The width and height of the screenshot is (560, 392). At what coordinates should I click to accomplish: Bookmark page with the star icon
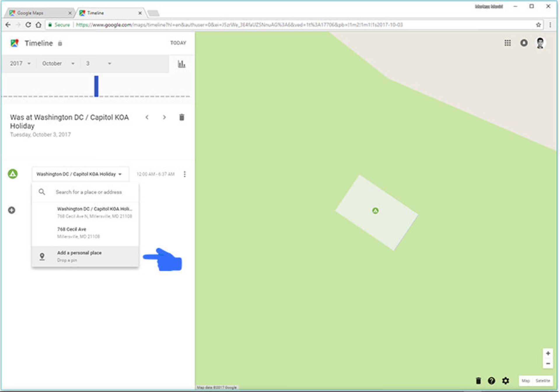[x=538, y=25]
